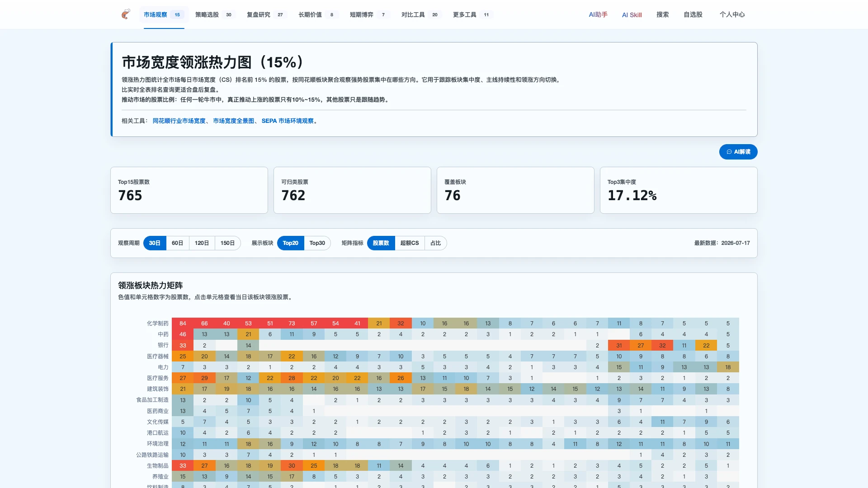Viewport: 868px width, 488px height.
Task: Click the 中药 row label
Action: click(163, 334)
